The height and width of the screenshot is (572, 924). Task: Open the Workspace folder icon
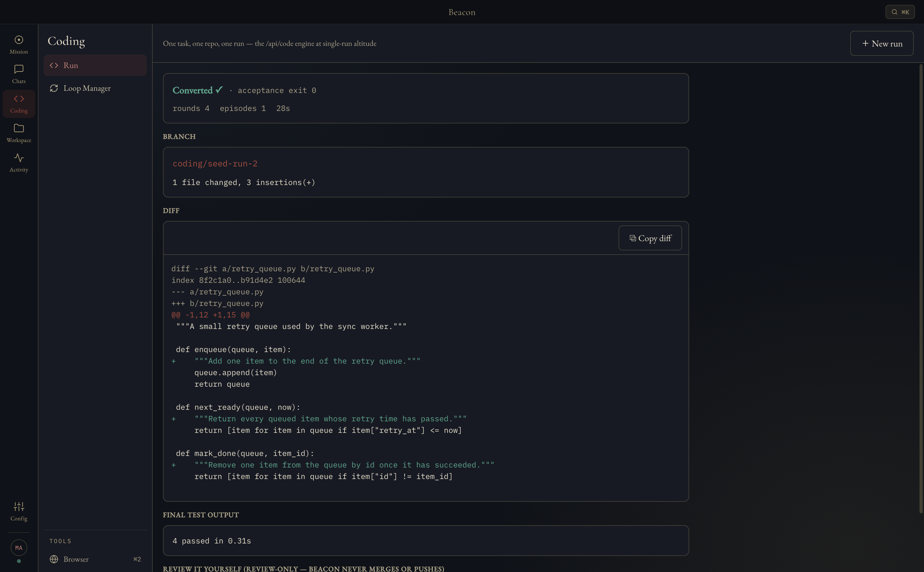point(19,133)
